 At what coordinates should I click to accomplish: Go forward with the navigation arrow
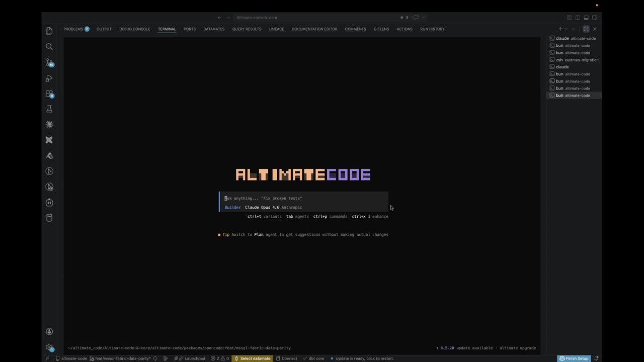click(227, 18)
